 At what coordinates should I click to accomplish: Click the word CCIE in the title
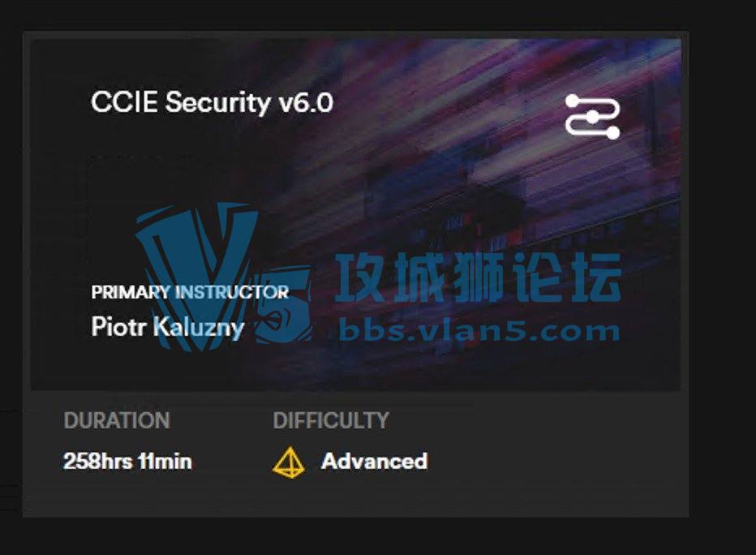tap(124, 102)
